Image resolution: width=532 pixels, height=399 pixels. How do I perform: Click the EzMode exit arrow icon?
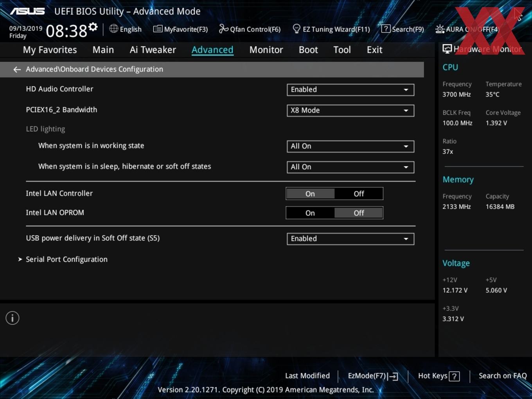[x=394, y=376]
